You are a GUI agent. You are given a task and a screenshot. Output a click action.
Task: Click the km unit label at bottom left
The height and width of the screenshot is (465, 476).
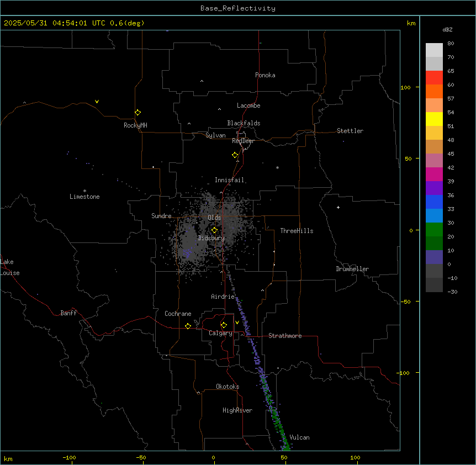coord(8,459)
